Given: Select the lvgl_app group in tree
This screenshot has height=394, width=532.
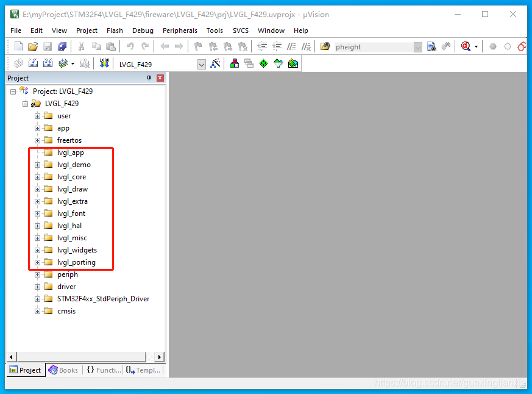Looking at the screenshot, I should [71, 152].
